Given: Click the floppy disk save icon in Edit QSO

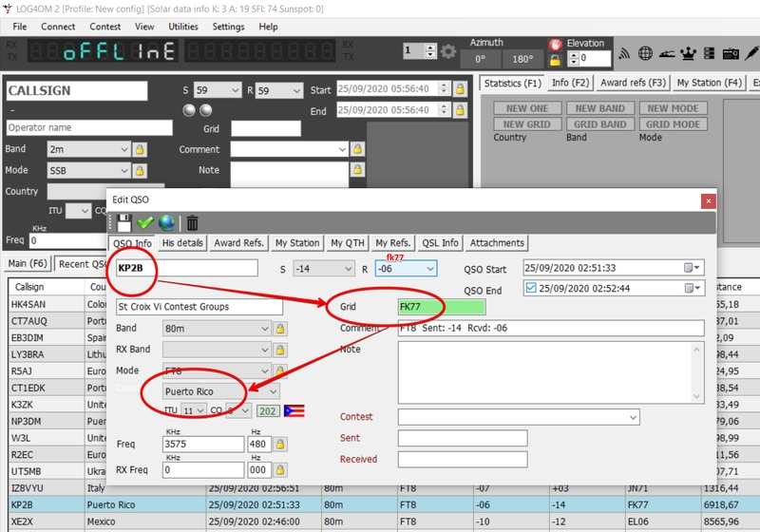Looking at the screenshot, I should [x=124, y=223].
